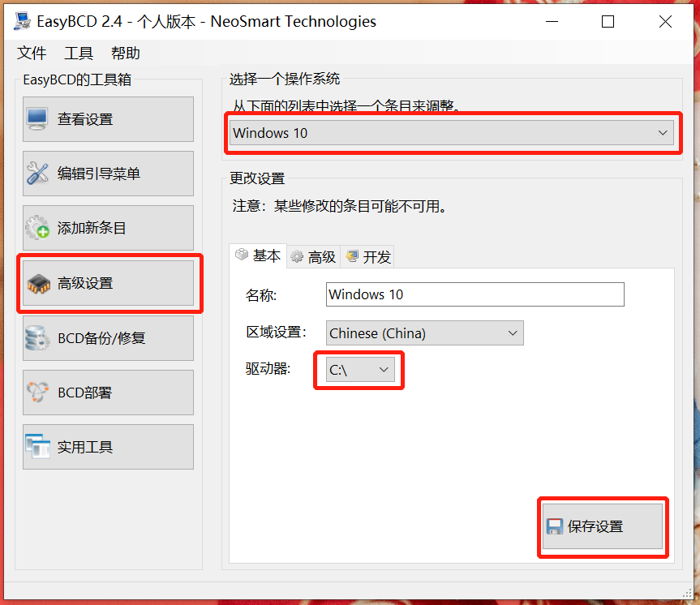Viewport: 700px width, 605px height.
Task: Click the icon on 开发 tab
Action: [x=352, y=256]
